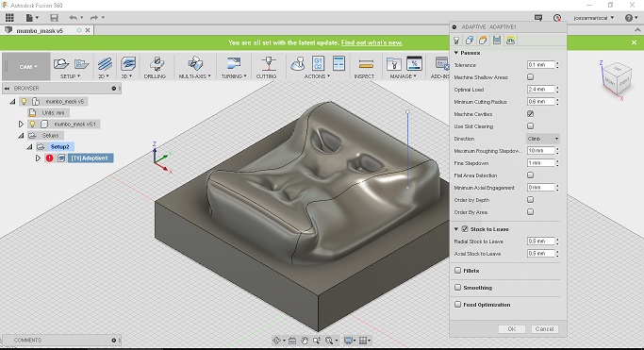The height and width of the screenshot is (350, 644).
Task: Switch to the Geometry tab in Adaptive dialog
Action: 470,41
